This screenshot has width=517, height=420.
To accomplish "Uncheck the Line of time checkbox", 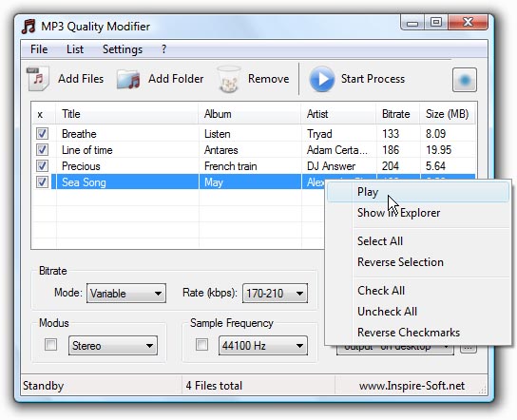I will coord(42,150).
